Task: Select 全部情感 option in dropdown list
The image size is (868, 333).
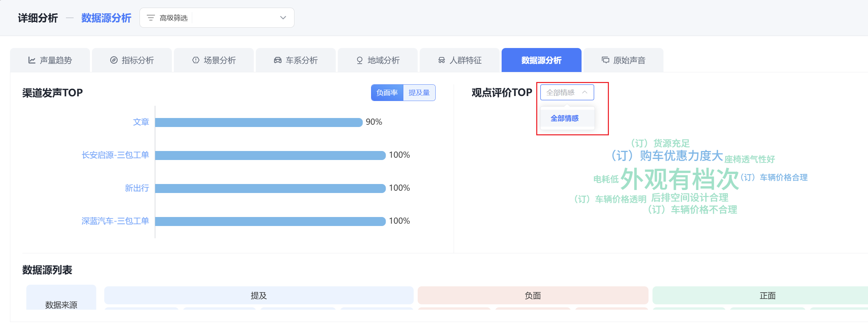Action: coord(565,118)
